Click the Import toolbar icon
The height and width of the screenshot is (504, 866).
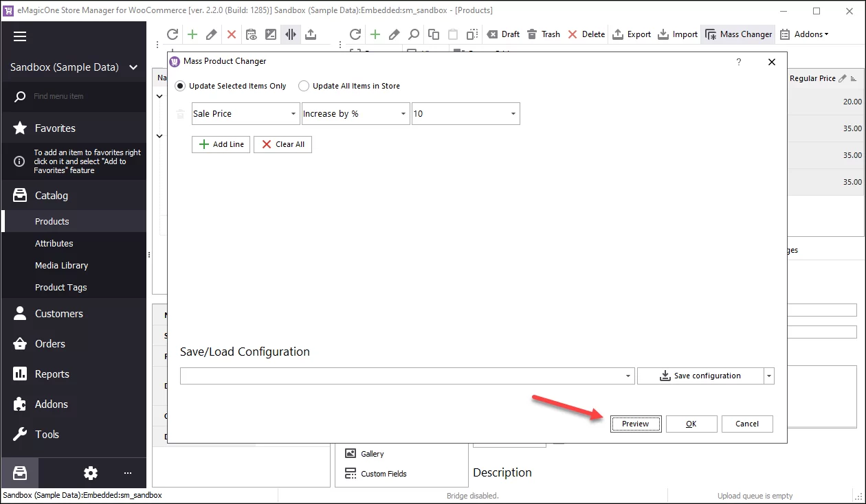tap(677, 34)
